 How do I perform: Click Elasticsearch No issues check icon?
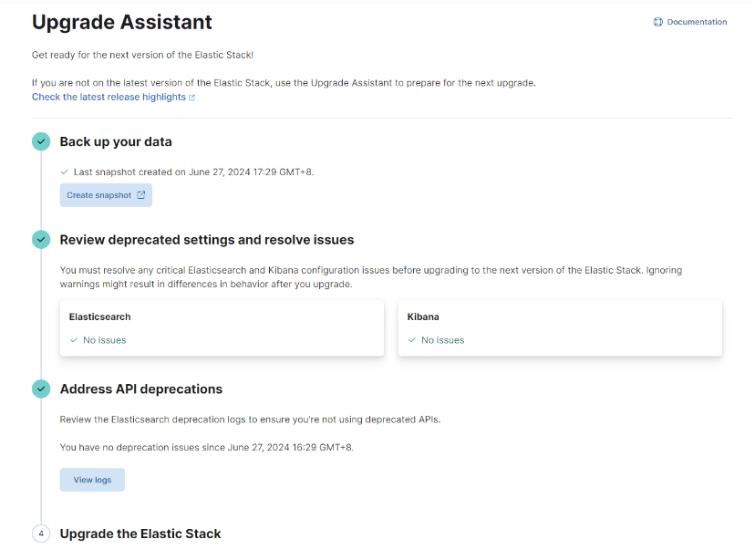(74, 340)
